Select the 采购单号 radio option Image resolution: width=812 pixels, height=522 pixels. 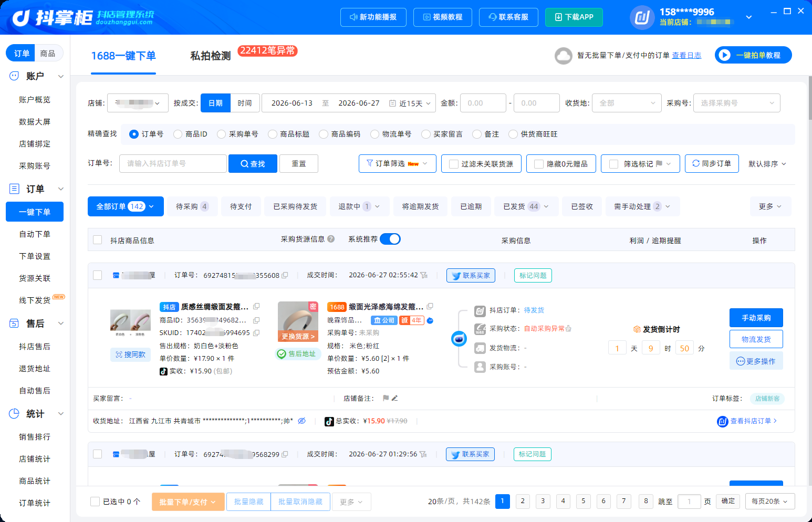click(221, 134)
